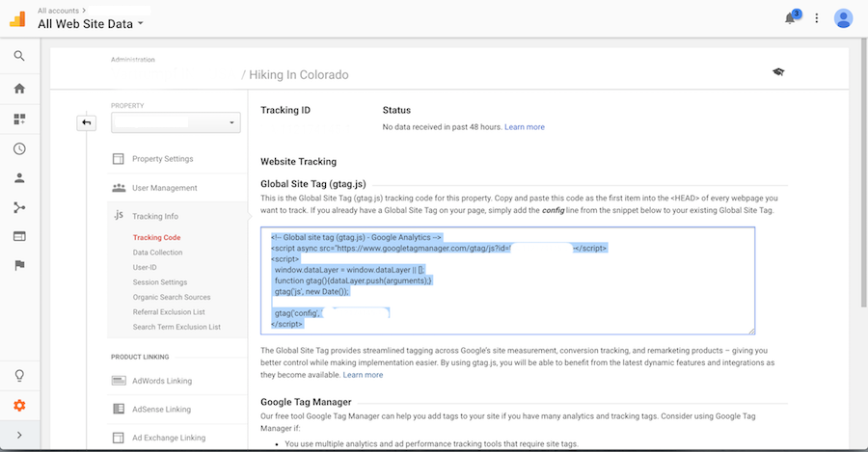Expand sidebar with chevron arrow
The width and height of the screenshot is (868, 452).
tap(19, 435)
